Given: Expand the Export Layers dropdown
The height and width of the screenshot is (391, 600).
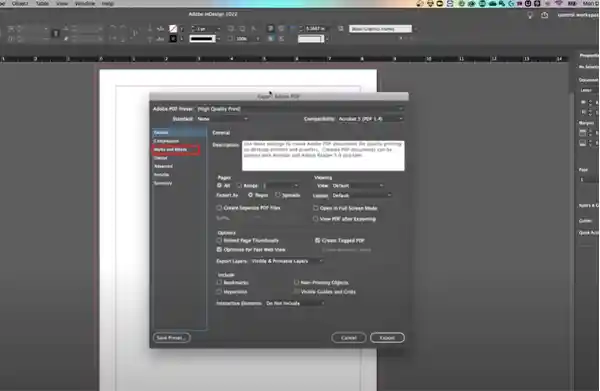Looking at the screenshot, I should point(287,261).
